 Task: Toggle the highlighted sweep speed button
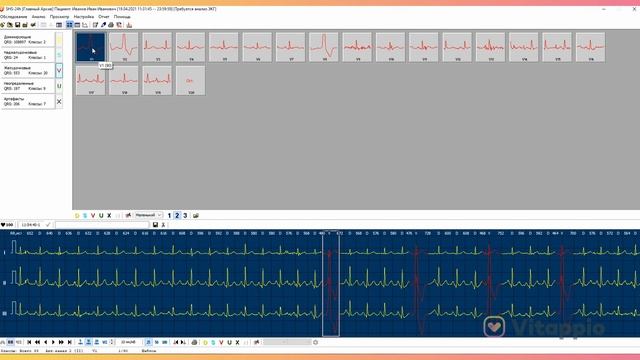point(149,342)
